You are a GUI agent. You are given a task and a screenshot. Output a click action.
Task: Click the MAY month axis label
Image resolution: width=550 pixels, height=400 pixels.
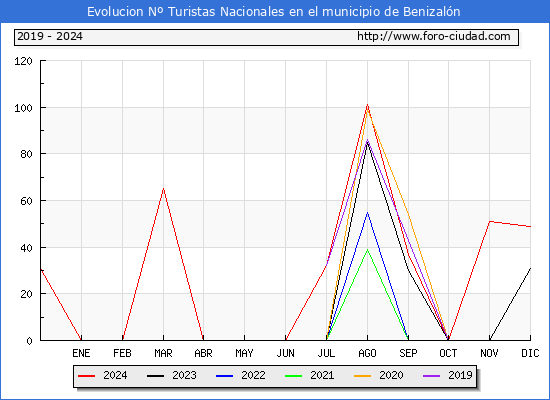coord(244,353)
